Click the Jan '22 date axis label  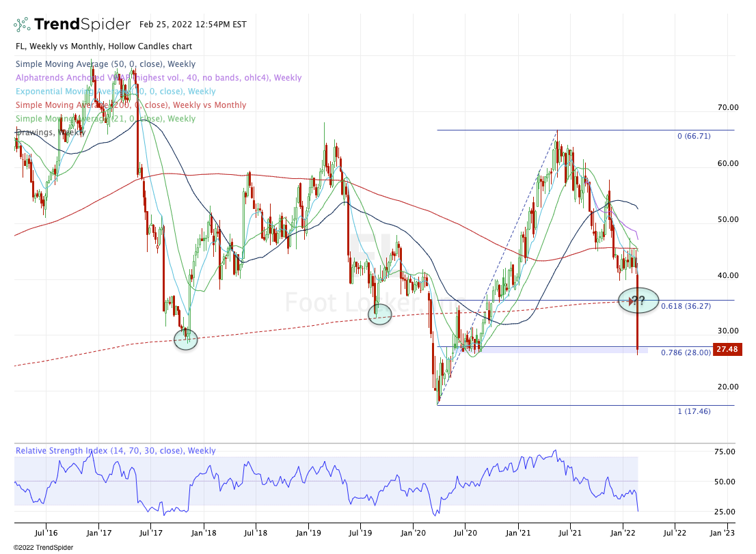(623, 533)
